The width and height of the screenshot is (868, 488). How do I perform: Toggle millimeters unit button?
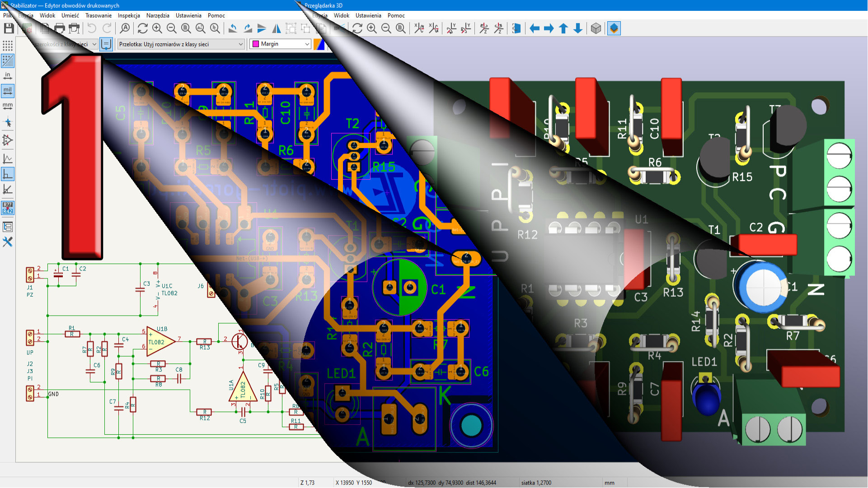pyautogui.click(x=8, y=106)
